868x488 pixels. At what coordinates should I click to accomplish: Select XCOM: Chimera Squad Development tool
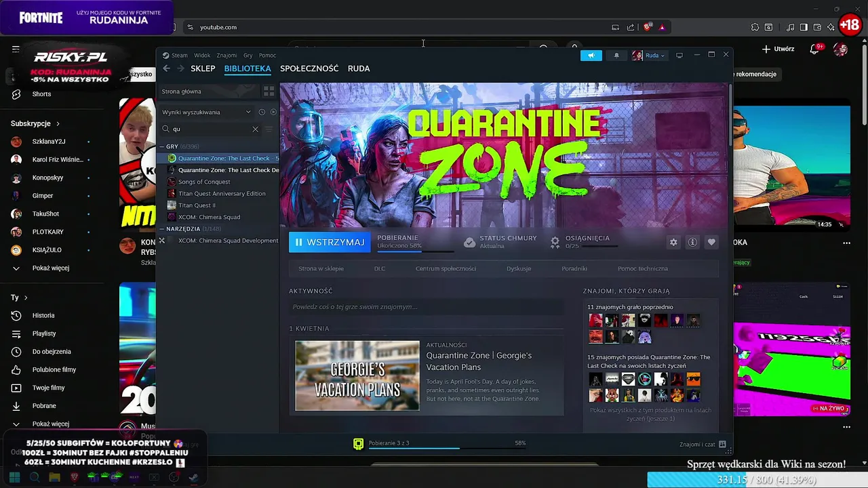218,241
